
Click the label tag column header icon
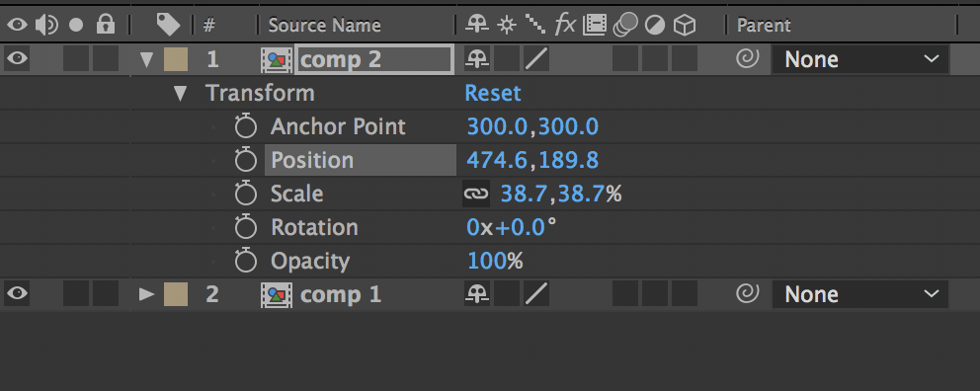(168, 25)
